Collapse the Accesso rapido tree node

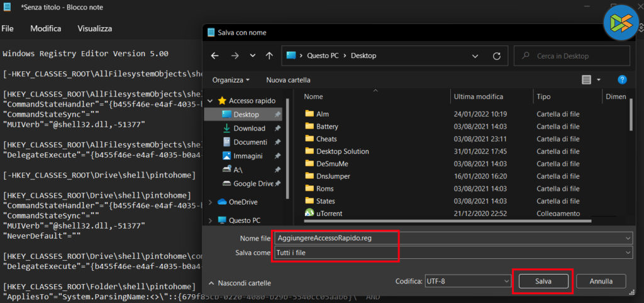210,101
